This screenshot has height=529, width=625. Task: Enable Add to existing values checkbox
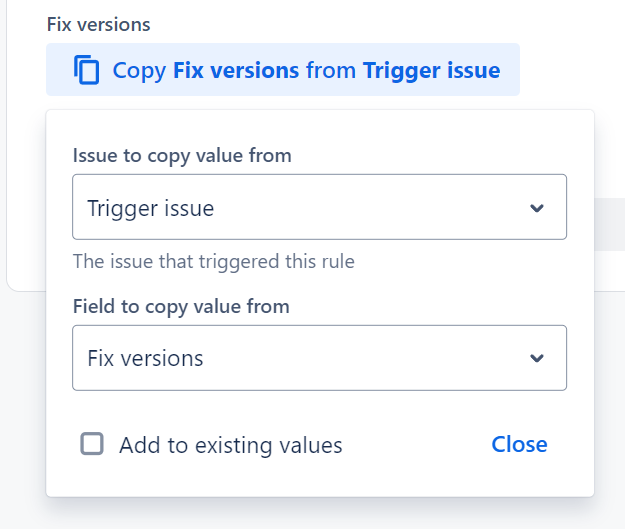92,444
